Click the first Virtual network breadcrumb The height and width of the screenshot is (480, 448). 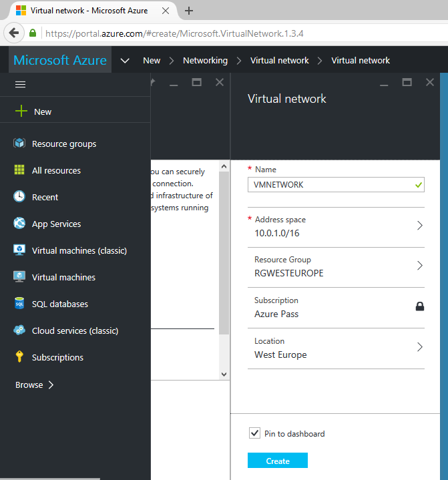(280, 60)
